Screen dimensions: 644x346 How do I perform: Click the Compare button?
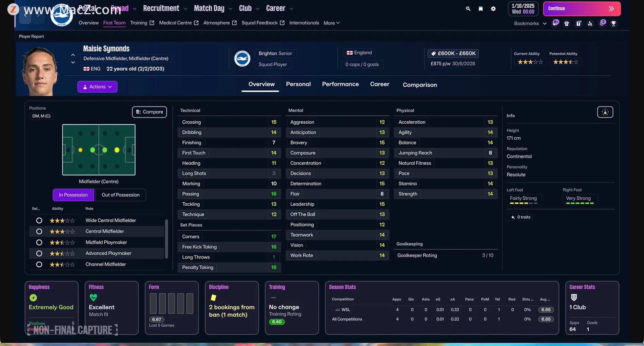pyautogui.click(x=150, y=112)
